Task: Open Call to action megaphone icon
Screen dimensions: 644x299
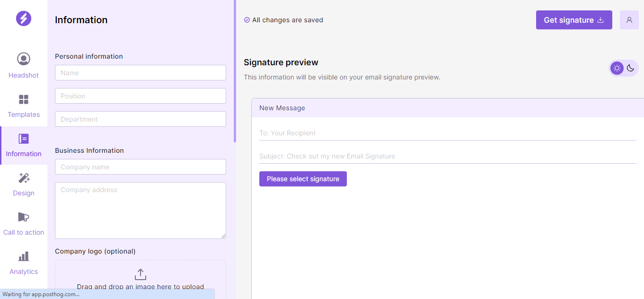Action: (24, 217)
